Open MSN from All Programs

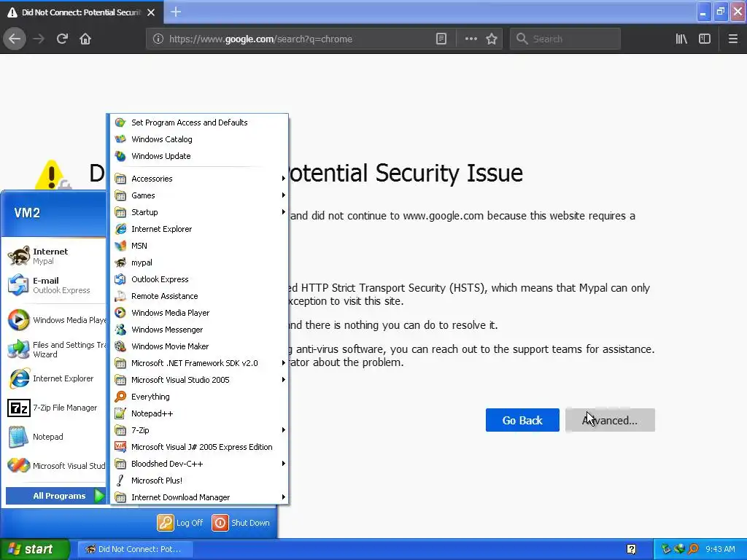click(199, 246)
